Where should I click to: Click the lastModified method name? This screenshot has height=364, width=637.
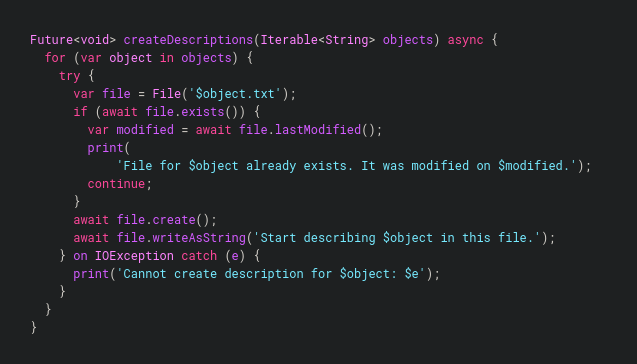pyautogui.click(x=318, y=130)
